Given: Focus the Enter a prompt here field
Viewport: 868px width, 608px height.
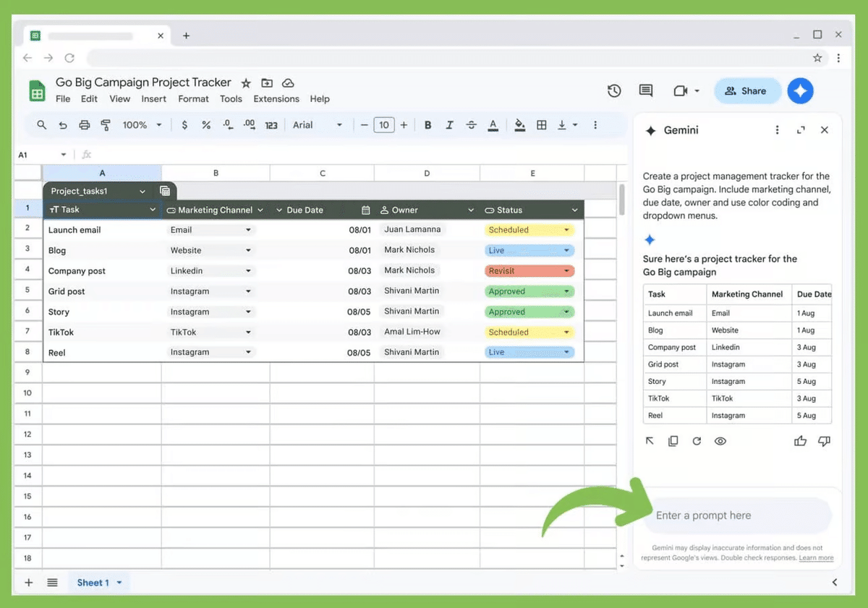Looking at the screenshot, I should coord(736,515).
